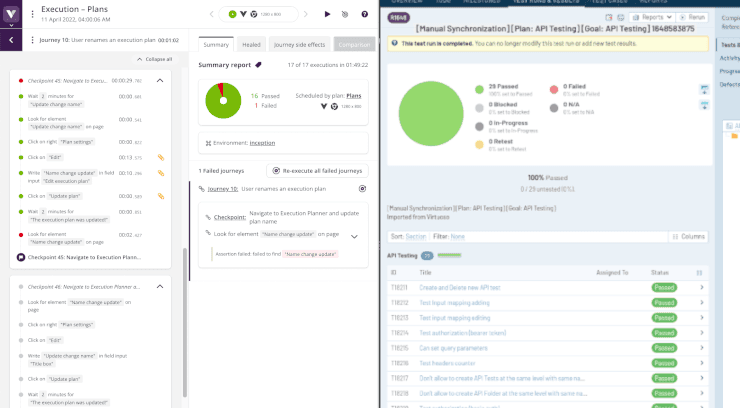This screenshot has width=740, height=408.
Task: Open the Inception environment link
Action: coord(262,143)
